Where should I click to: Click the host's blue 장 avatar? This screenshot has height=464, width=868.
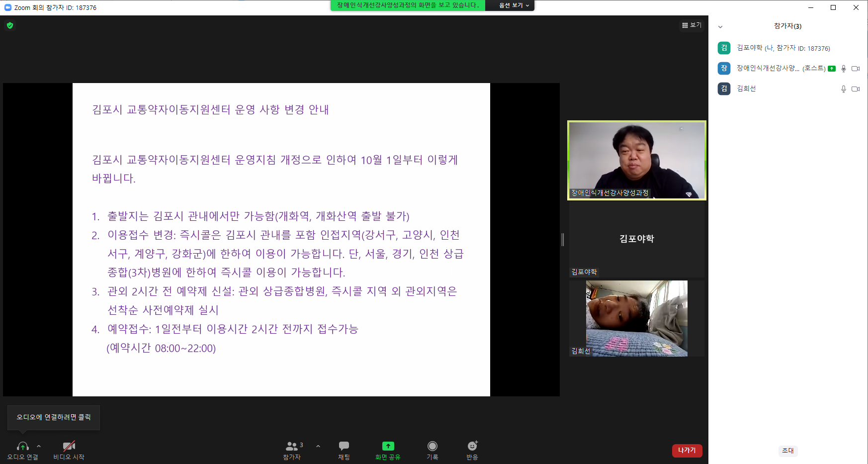tap(724, 68)
